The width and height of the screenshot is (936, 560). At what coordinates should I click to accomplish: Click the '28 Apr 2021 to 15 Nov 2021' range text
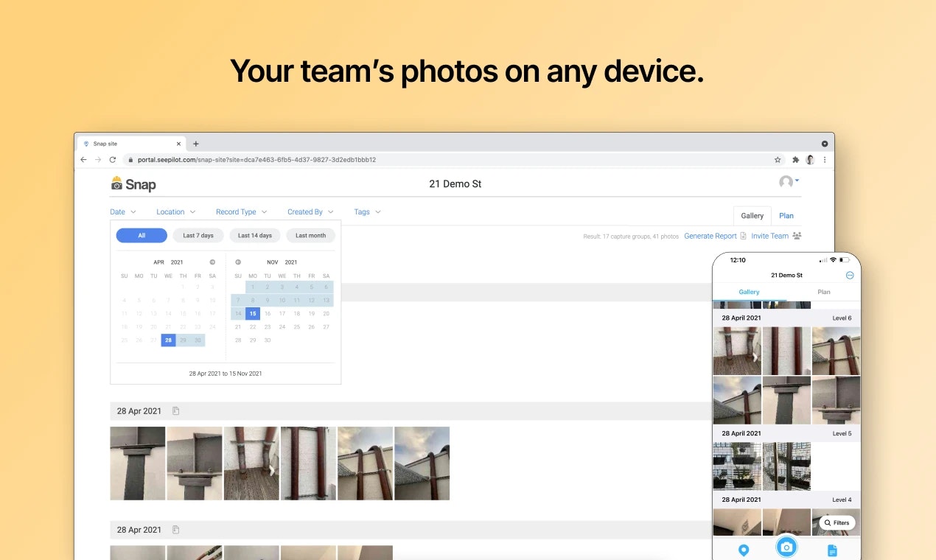(226, 374)
